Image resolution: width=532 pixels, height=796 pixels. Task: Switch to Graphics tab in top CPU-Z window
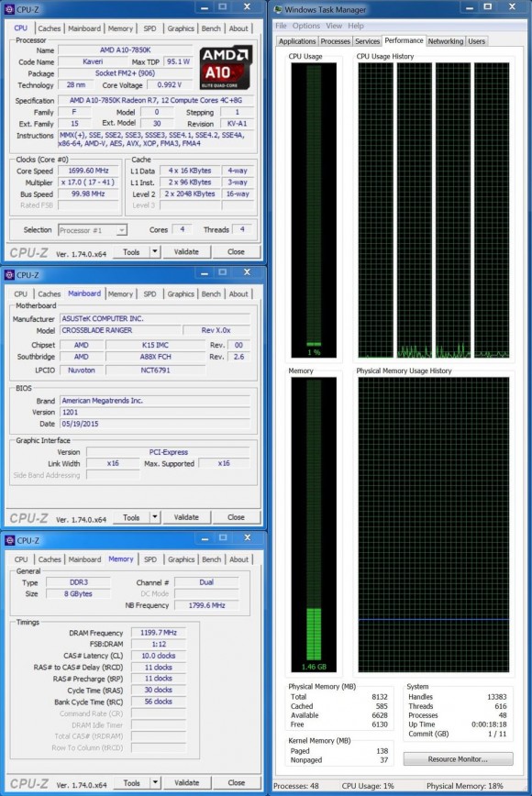coord(181,28)
